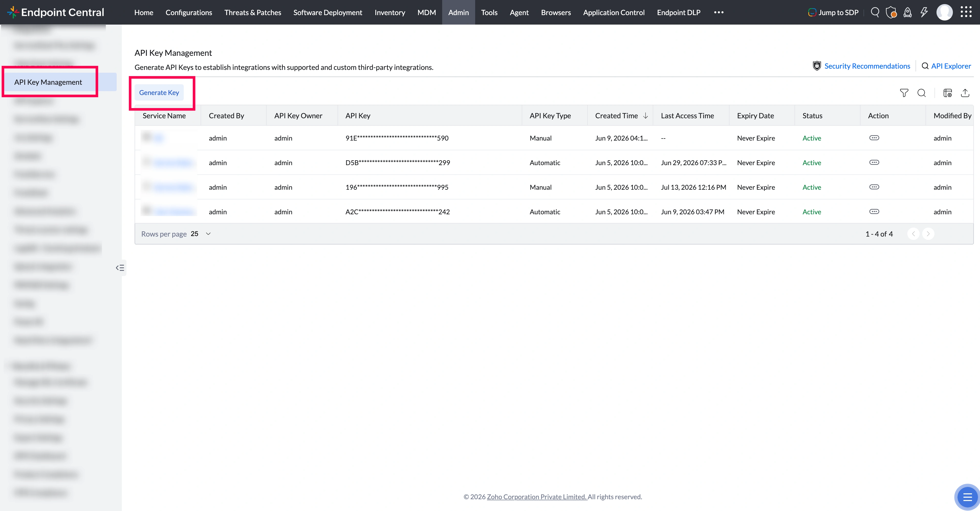Open the apps grid launcher
This screenshot has height=511, width=980.
[x=966, y=12]
